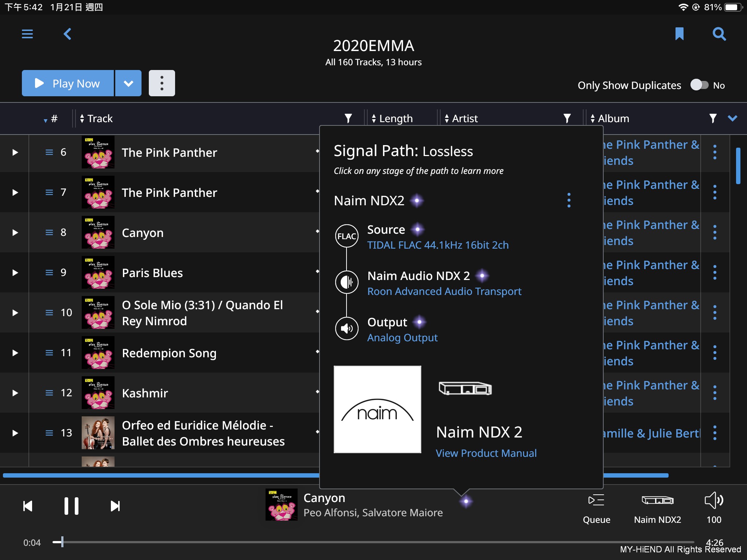Toggle Only Show Duplicates switch
This screenshot has height=560, width=747.
pos(699,85)
